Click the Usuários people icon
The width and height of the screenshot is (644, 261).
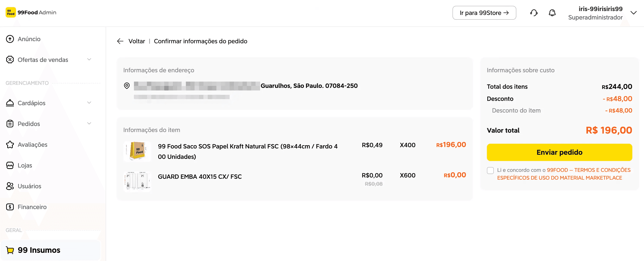(10, 186)
